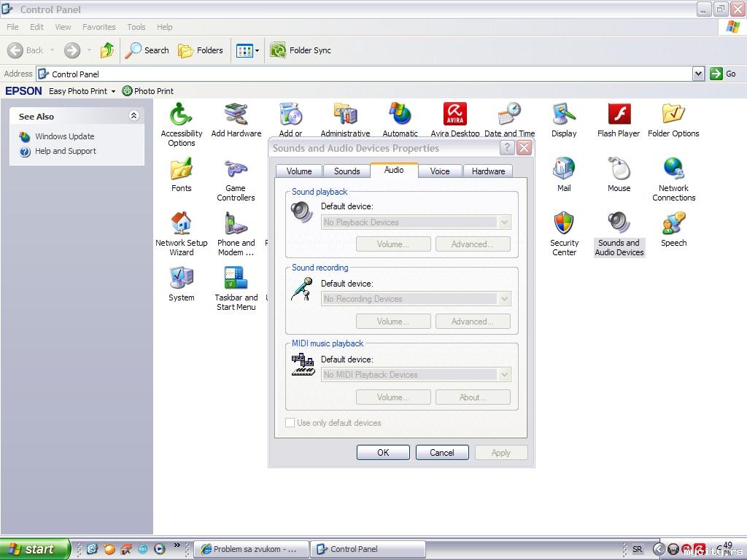Click the Apply button
Screen dimensions: 747x560
[x=501, y=452]
